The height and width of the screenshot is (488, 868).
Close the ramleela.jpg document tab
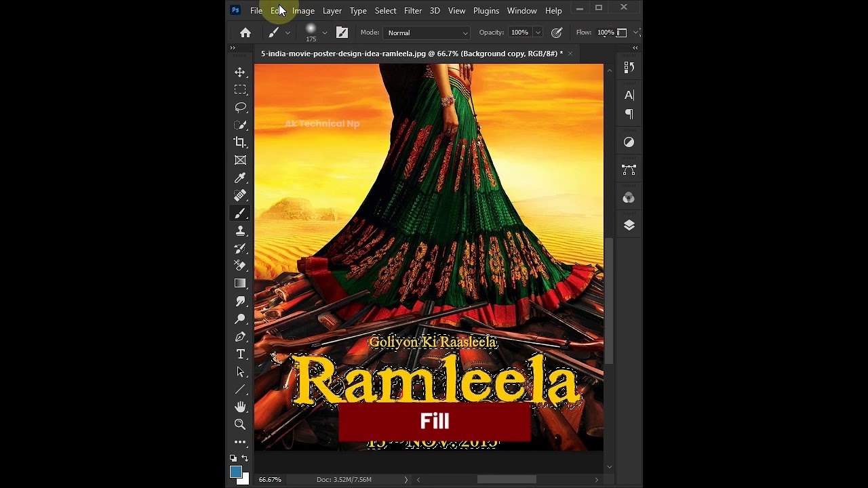pos(570,54)
